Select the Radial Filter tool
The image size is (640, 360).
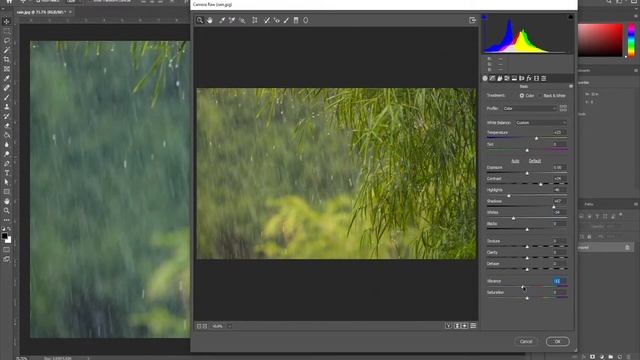pyautogui.click(x=306, y=20)
